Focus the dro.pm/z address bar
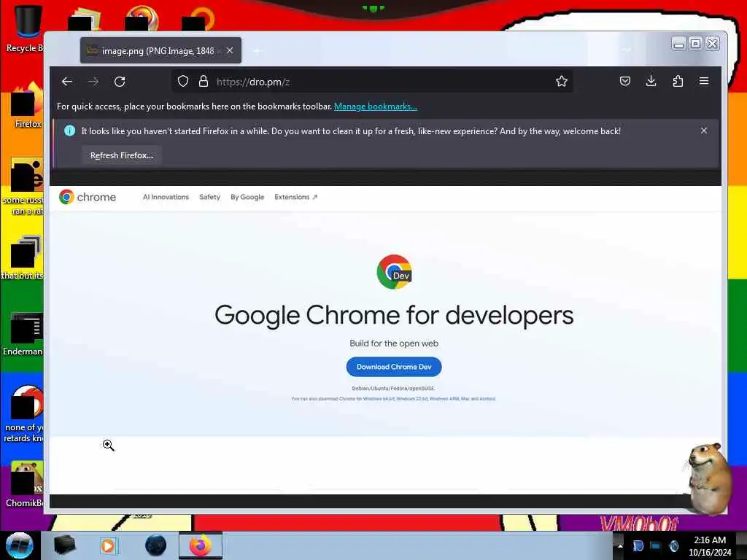 tap(371, 82)
